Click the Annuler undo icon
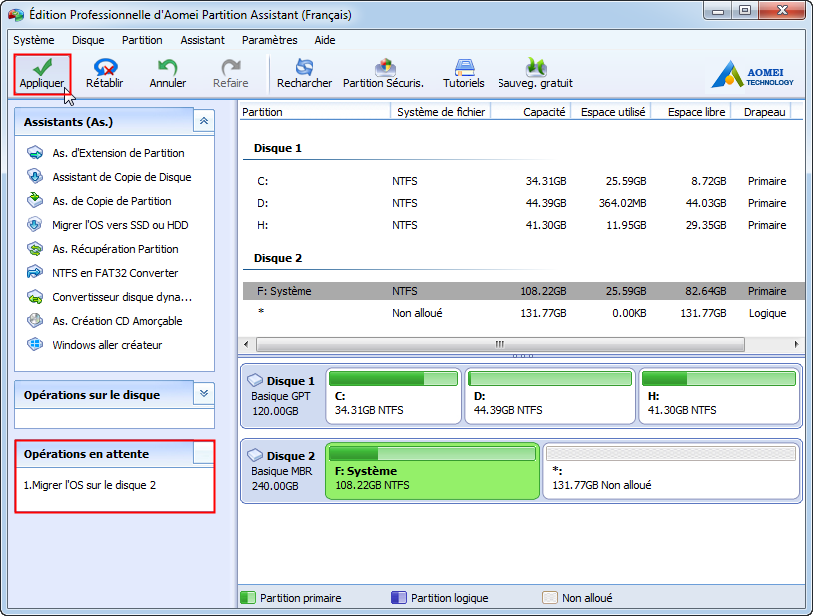Viewport: 813px width, 616px height. [167, 67]
